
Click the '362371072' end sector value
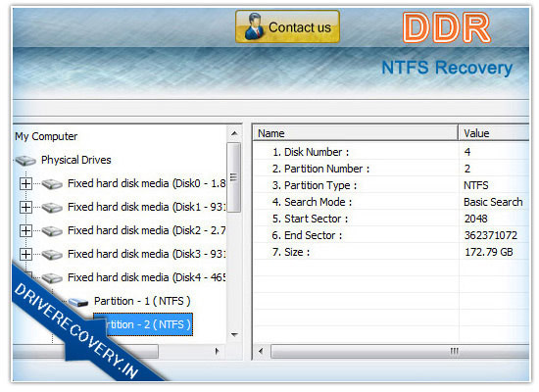tap(491, 235)
